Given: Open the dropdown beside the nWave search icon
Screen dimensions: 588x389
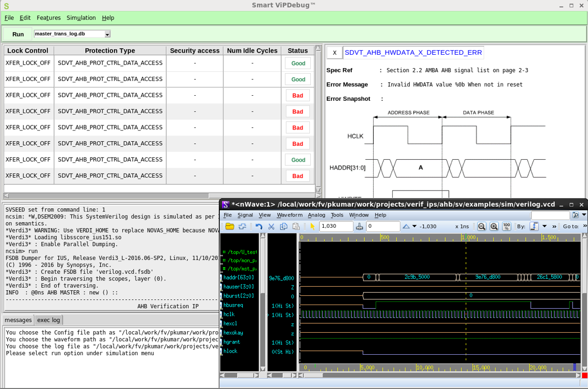Looking at the screenshot, I should coord(584,215).
